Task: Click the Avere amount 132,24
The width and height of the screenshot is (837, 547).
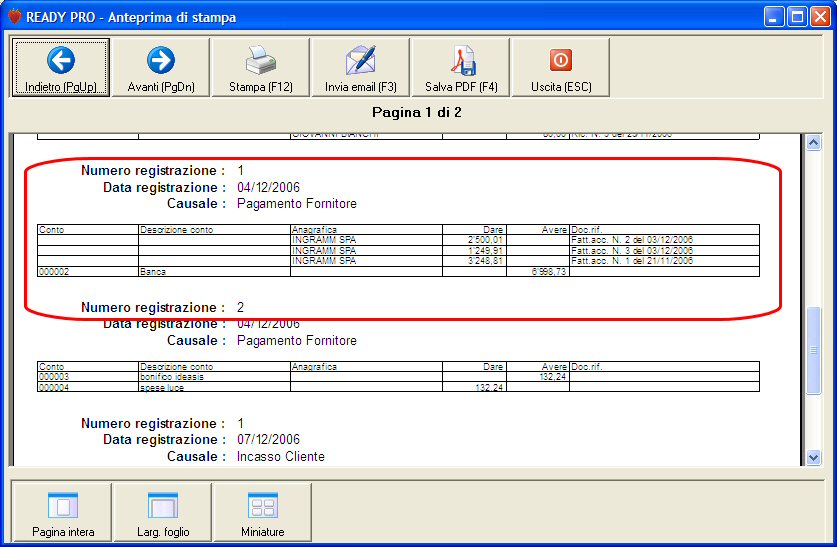Action: point(553,377)
